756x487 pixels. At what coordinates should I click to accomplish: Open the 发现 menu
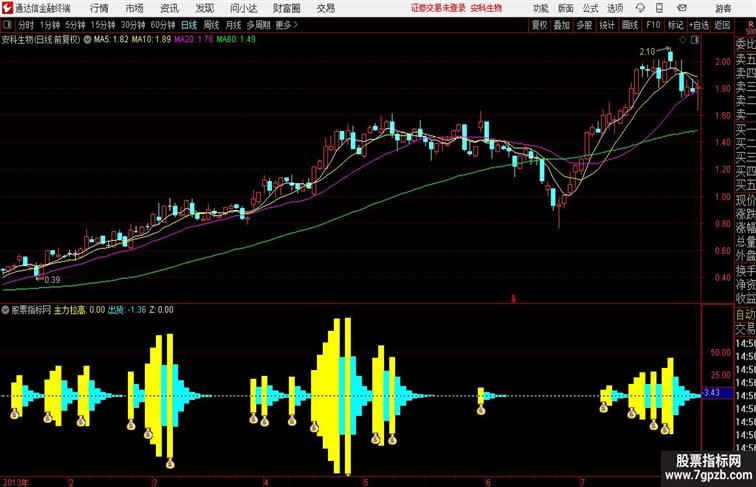coord(204,8)
